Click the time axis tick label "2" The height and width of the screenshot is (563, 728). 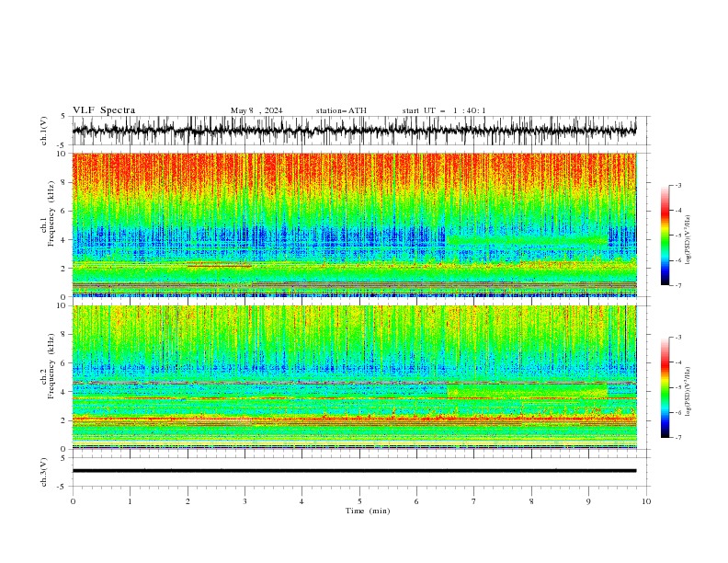pos(188,501)
